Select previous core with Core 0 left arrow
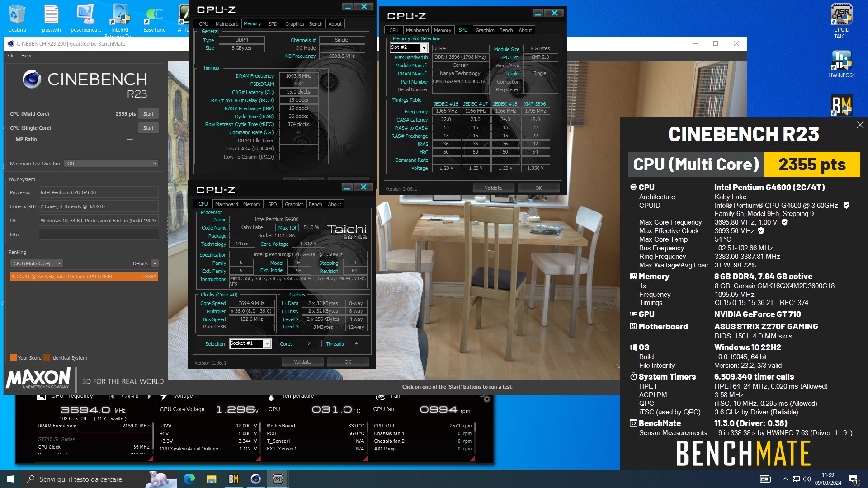 (x=112, y=397)
